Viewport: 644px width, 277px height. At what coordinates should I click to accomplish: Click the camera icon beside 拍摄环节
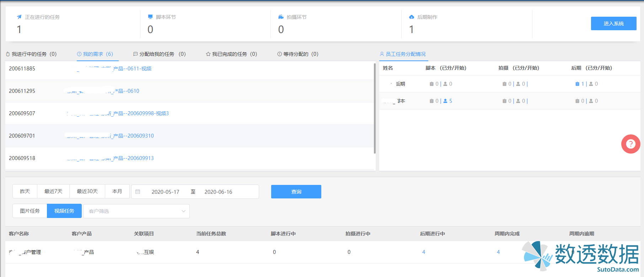point(281,17)
